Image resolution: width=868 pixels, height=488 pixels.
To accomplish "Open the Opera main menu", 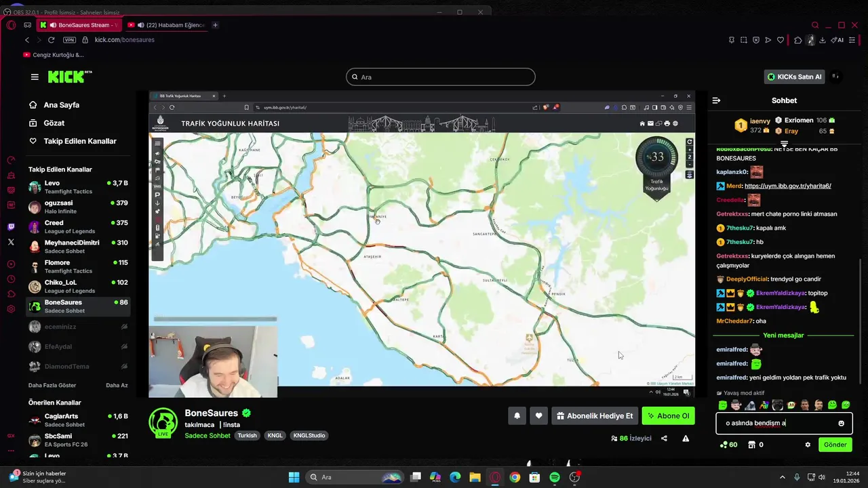I will [11, 25].
